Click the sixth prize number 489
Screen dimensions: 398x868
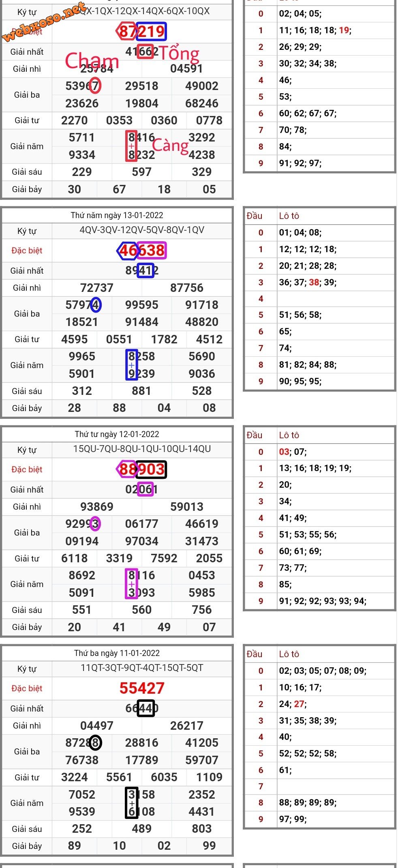[x=142, y=829]
